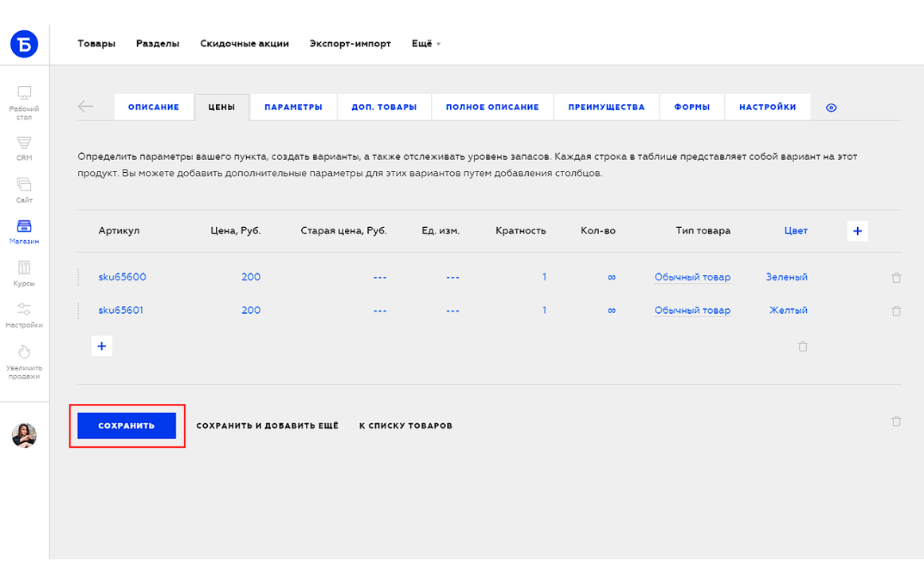
Task: Edit unit of measure for sku65600
Action: pyautogui.click(x=452, y=277)
